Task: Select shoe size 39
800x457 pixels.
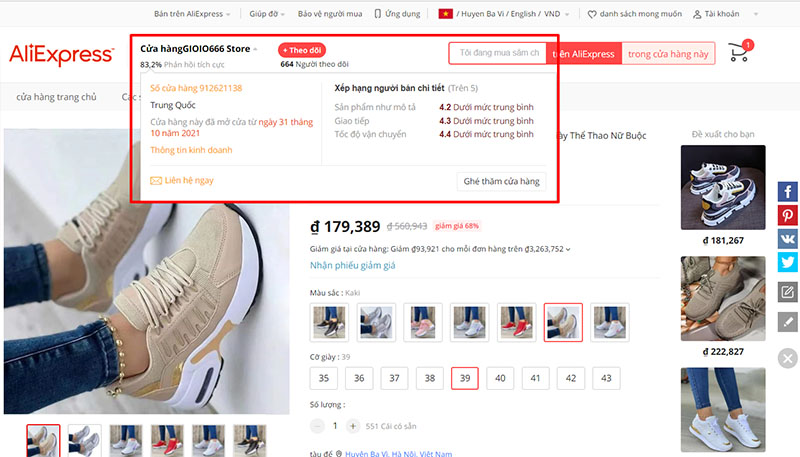Action: [465, 378]
